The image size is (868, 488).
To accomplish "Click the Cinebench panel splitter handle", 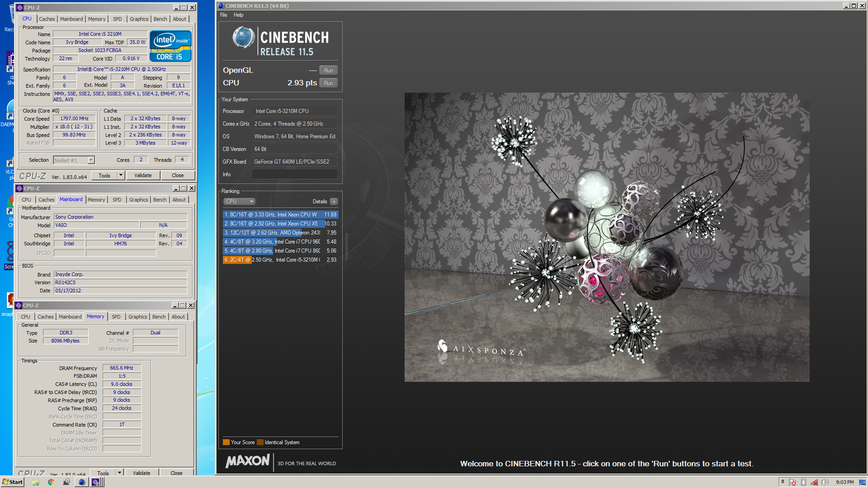I will click(x=347, y=247).
